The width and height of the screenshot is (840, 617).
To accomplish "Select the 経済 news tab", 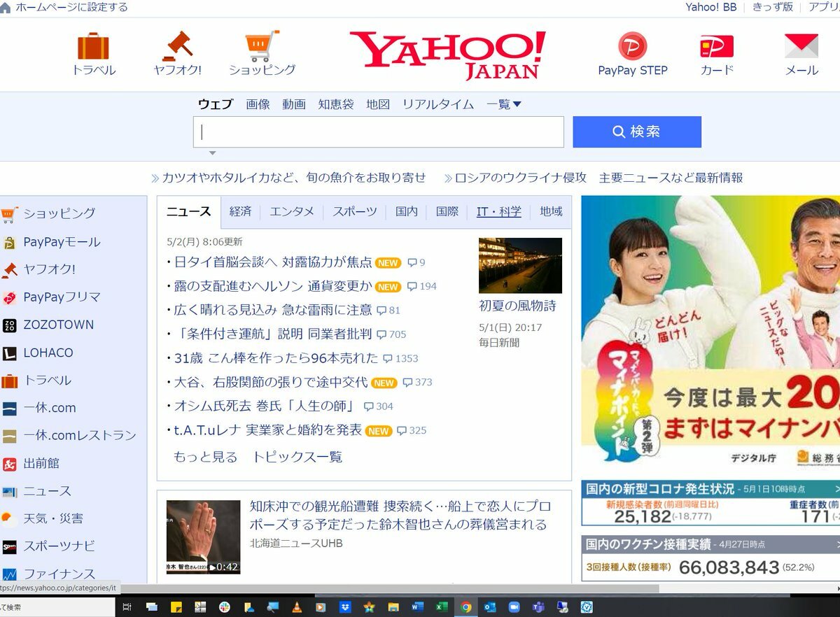I will click(x=240, y=211).
